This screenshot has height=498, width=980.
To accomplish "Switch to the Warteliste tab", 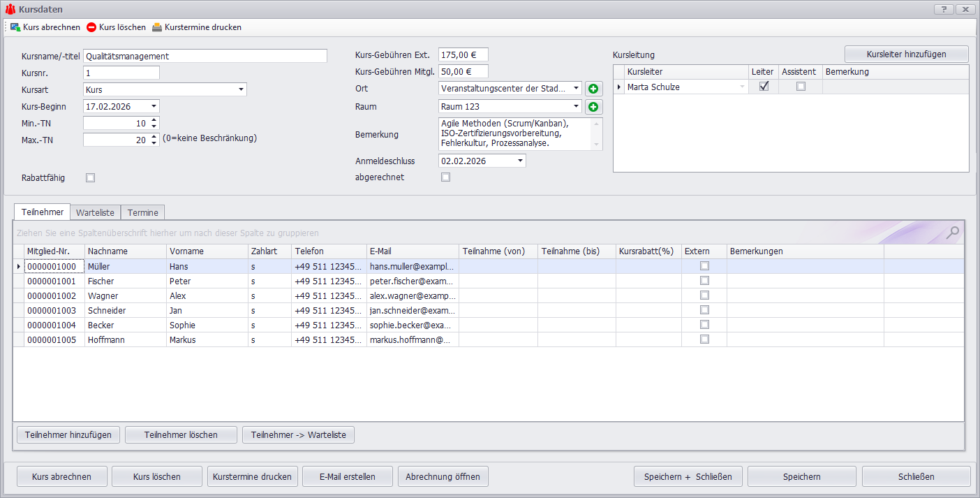I will tap(95, 212).
